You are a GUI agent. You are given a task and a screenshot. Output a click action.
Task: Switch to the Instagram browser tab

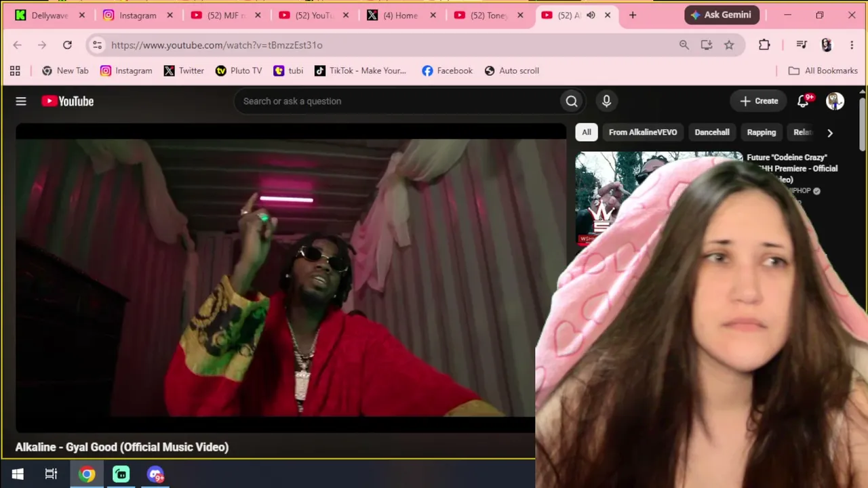[x=138, y=15]
